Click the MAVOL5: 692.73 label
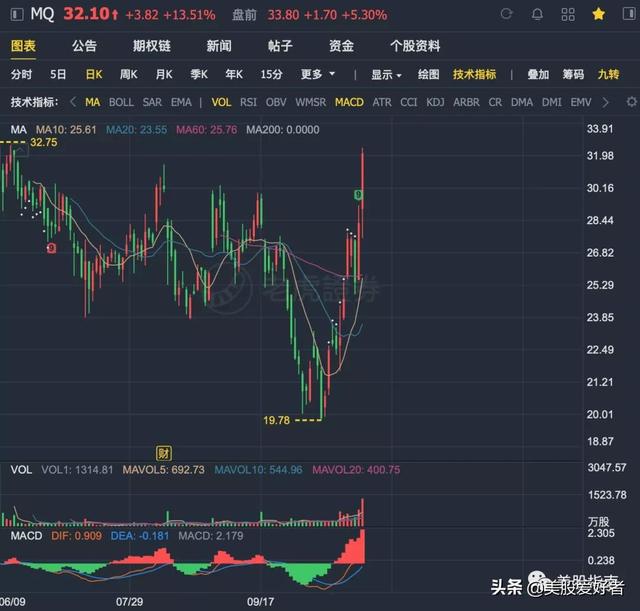Screen dimensions: 640x611 163,469
